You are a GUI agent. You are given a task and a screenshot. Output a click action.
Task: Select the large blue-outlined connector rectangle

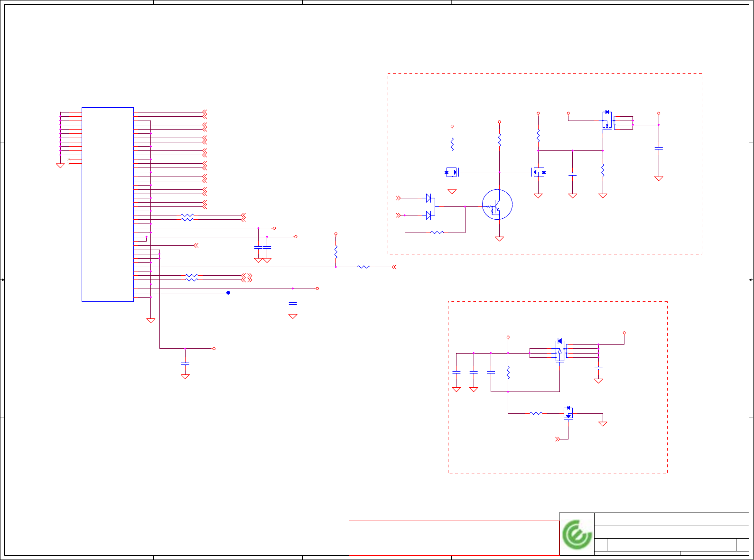[108, 205]
